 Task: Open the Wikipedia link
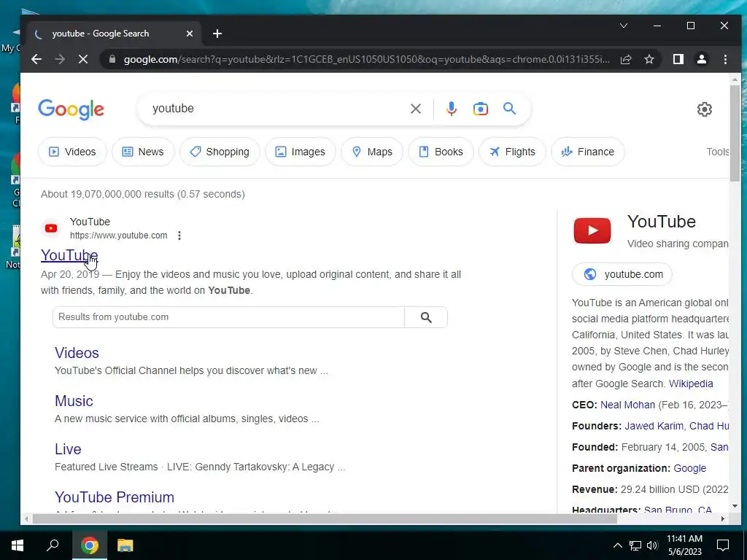(691, 384)
